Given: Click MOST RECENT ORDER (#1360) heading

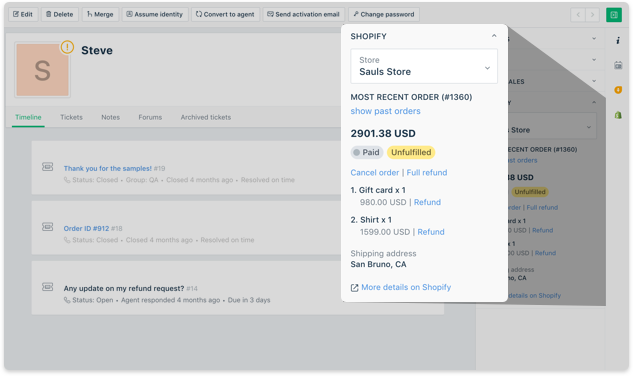Looking at the screenshot, I should click(x=411, y=97).
